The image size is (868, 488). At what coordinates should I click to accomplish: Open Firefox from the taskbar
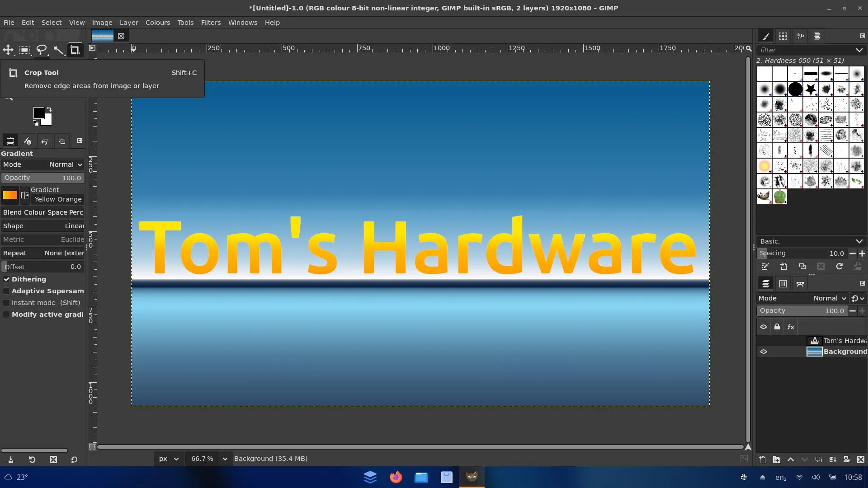click(396, 477)
